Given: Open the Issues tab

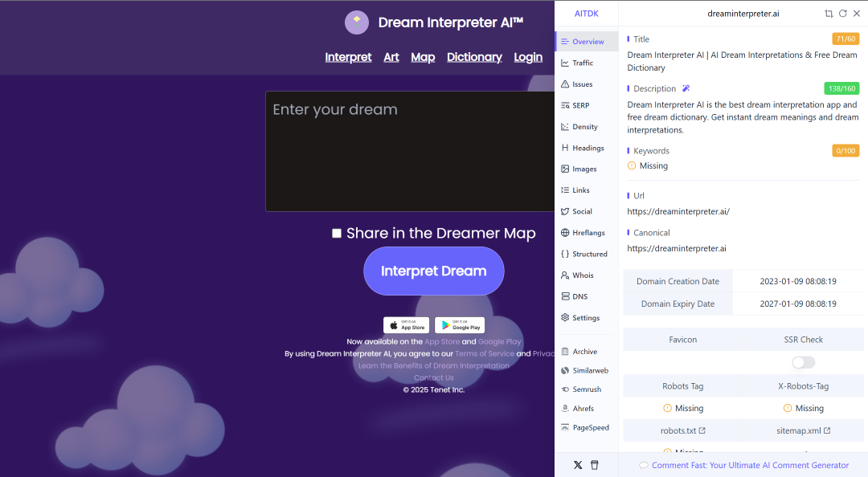Looking at the screenshot, I should (x=587, y=84).
